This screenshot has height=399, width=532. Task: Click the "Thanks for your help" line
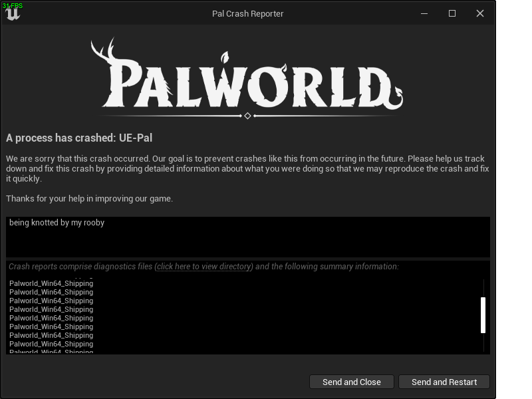pos(89,198)
